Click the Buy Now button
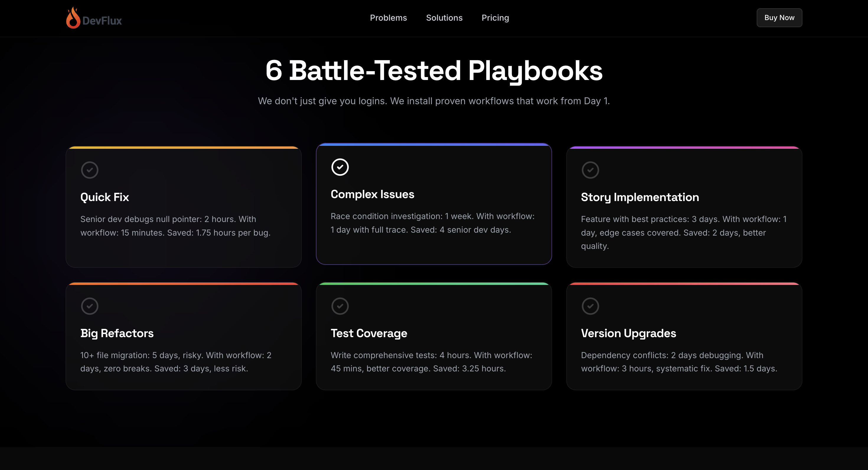Viewport: 868px width, 470px height. click(x=779, y=17)
